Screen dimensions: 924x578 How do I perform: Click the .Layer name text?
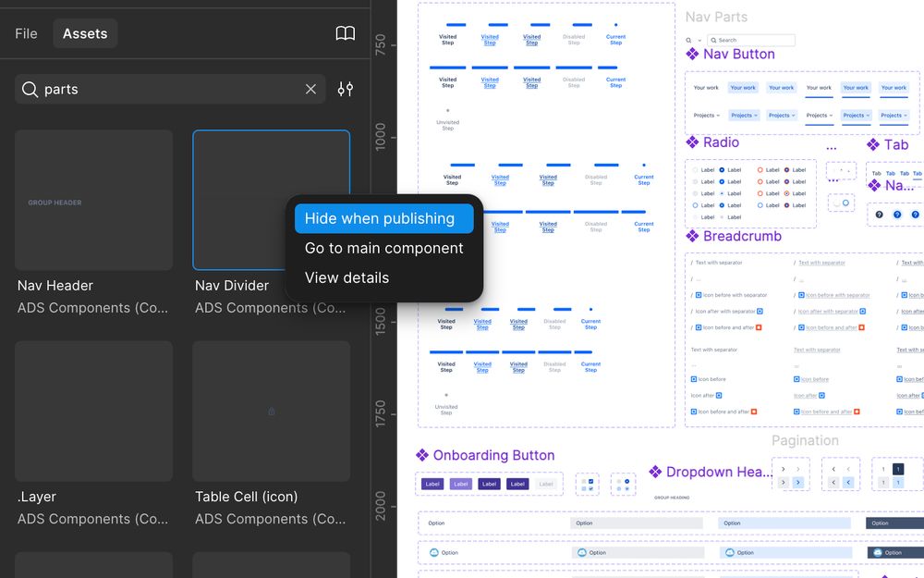37,497
